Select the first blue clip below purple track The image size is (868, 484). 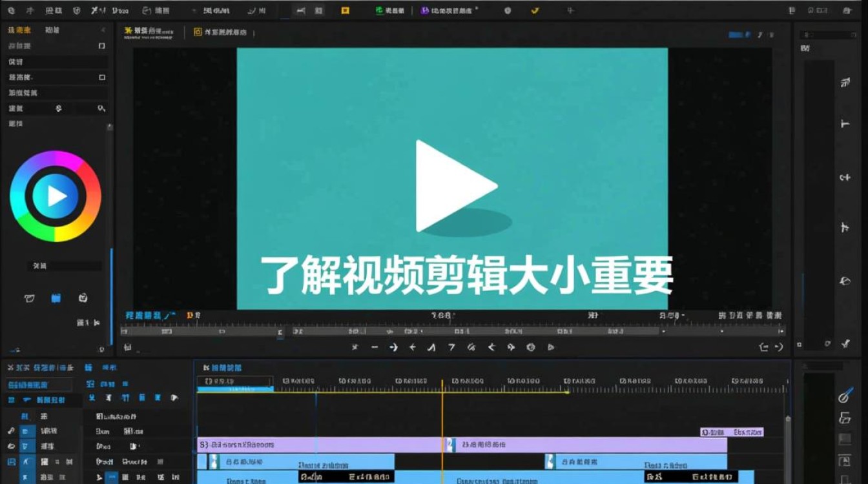pyautogui.click(x=302, y=461)
